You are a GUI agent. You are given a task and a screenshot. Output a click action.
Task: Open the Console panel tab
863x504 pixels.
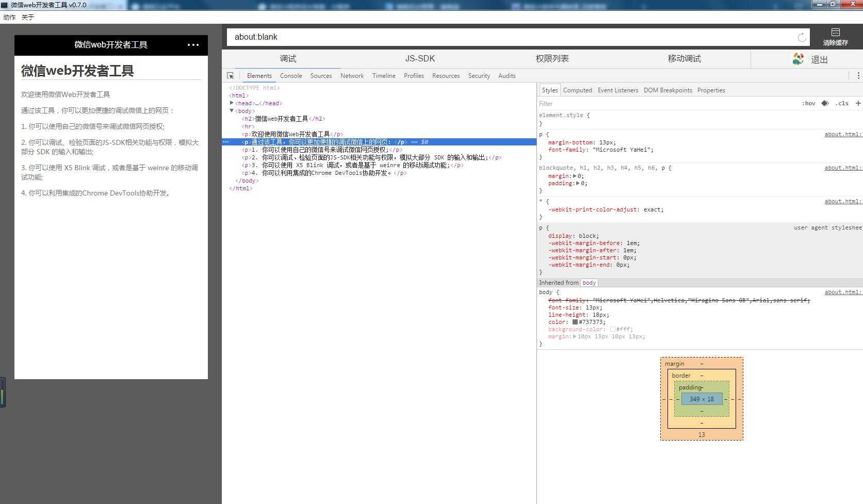pos(291,76)
